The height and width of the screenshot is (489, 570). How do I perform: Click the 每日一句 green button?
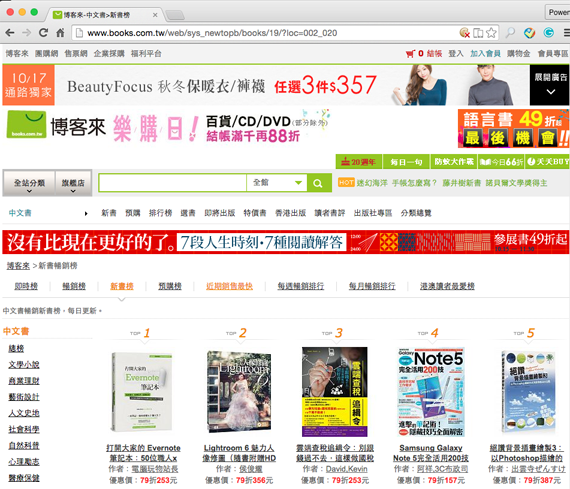[x=406, y=162]
